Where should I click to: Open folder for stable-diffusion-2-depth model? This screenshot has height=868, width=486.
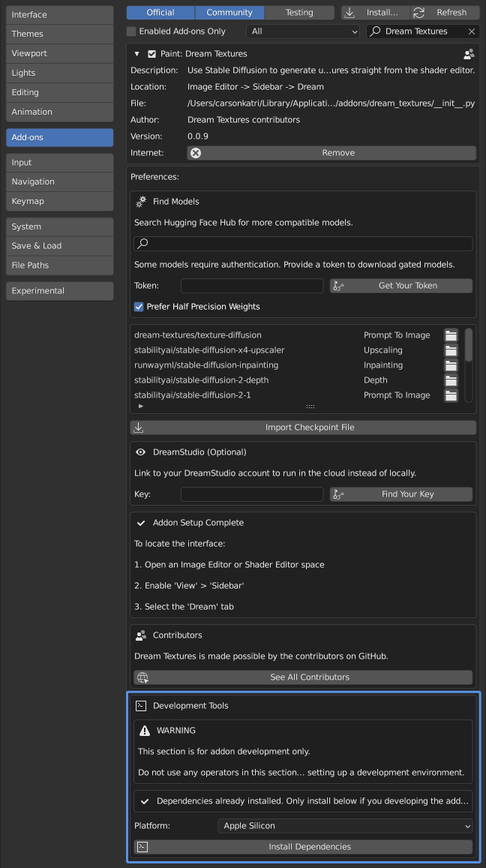(451, 380)
